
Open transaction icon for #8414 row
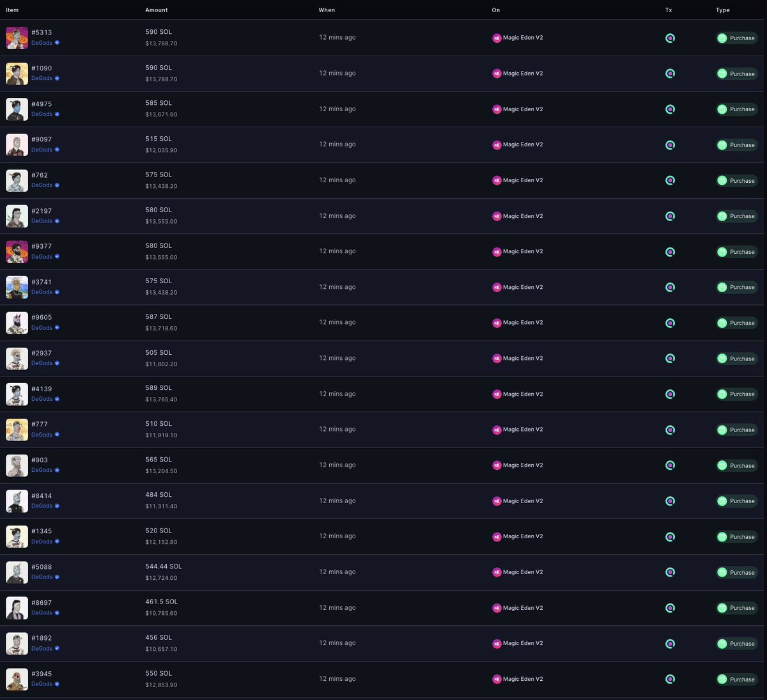[x=670, y=501]
